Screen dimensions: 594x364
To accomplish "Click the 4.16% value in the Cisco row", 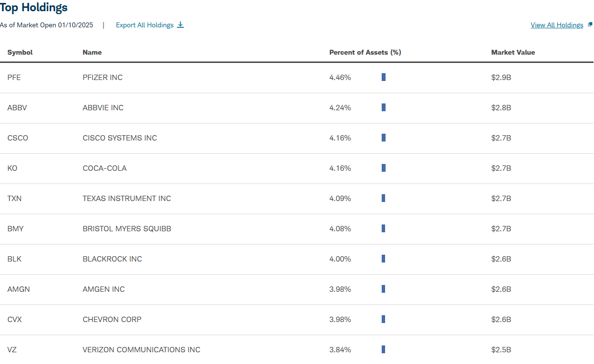I will point(340,138).
